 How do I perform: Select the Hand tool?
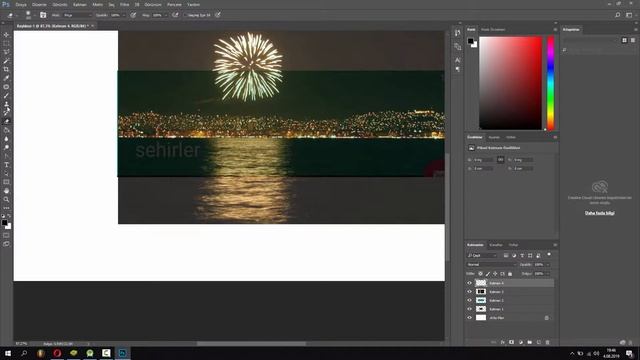tap(6, 191)
